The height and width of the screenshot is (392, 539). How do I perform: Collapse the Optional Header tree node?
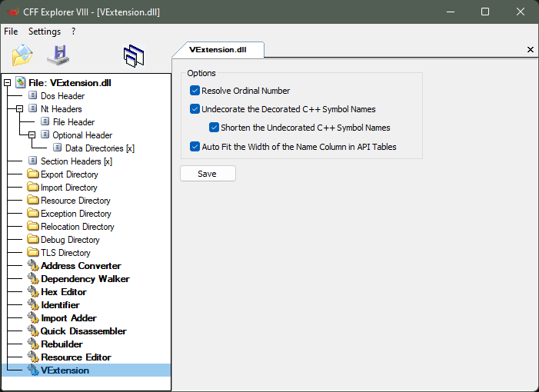(x=32, y=135)
